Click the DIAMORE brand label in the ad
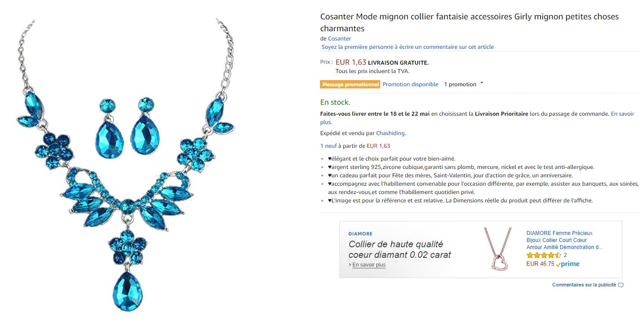The width and height of the screenshot is (644, 319). (360, 234)
